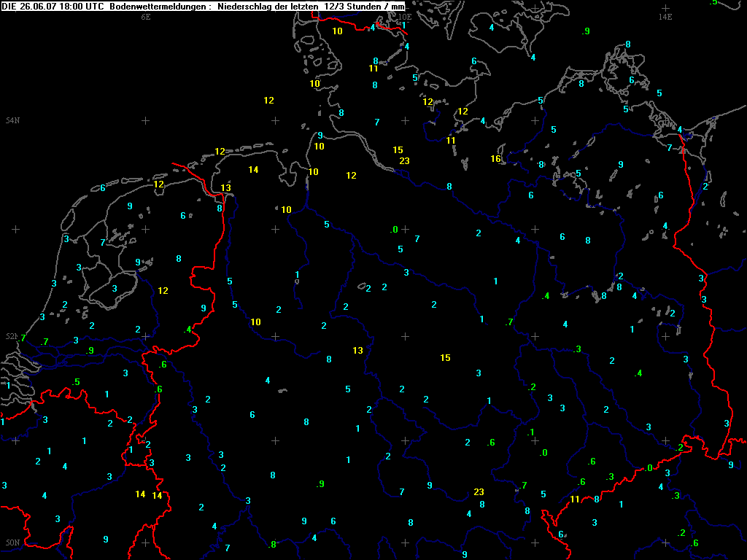
Task: Select the yellow 13 touching the red border
Action: (x=226, y=188)
